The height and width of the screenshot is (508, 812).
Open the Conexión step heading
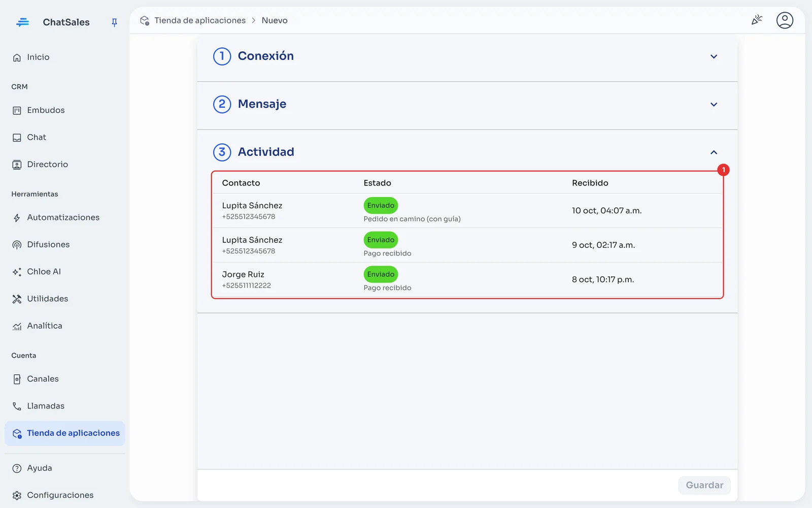tap(265, 56)
